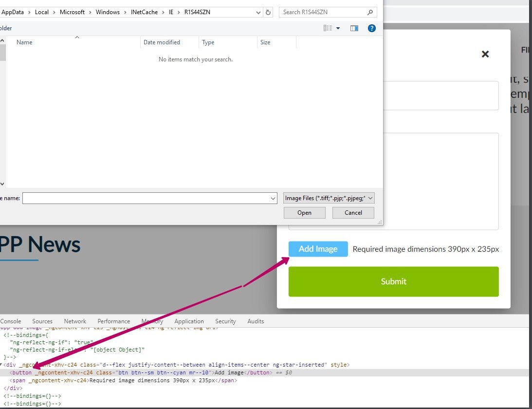Click the 'ng-reflect-ng-if' binding comment line
The image size is (532, 409).
[x=52, y=342]
